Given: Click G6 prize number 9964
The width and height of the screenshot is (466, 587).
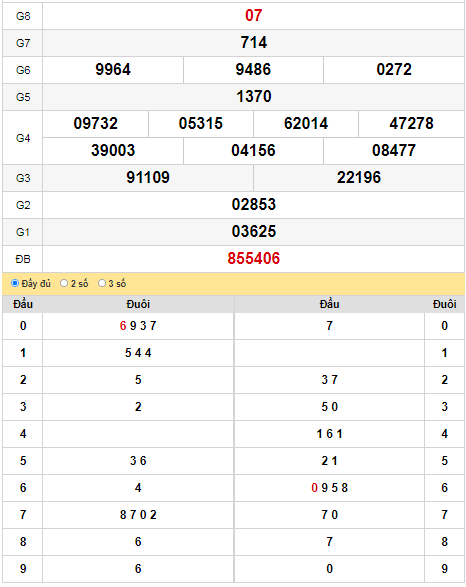Looking at the screenshot, I should tap(113, 70).
